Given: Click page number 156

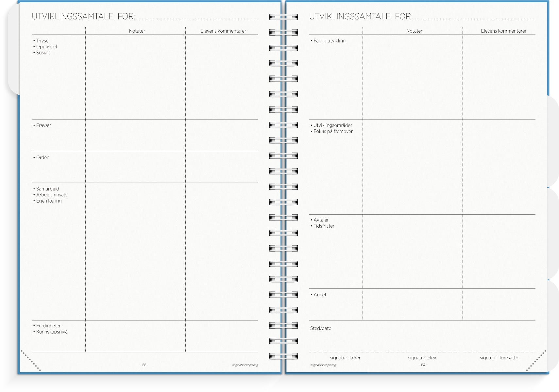Looking at the screenshot, I should tap(144, 365).
